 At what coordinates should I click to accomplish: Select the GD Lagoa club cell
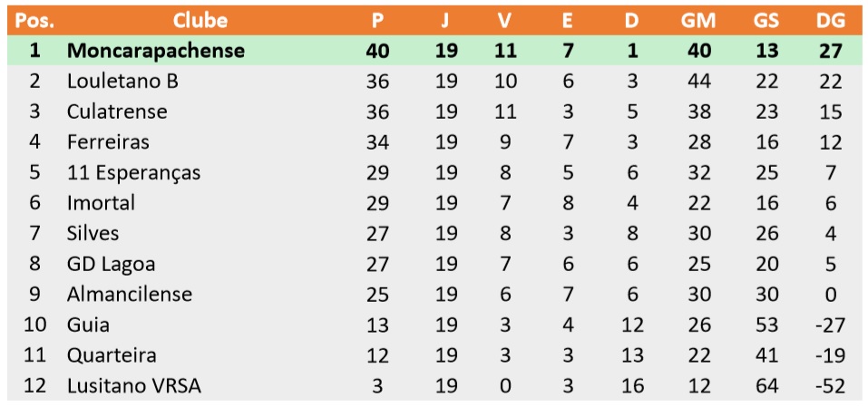[111, 265]
